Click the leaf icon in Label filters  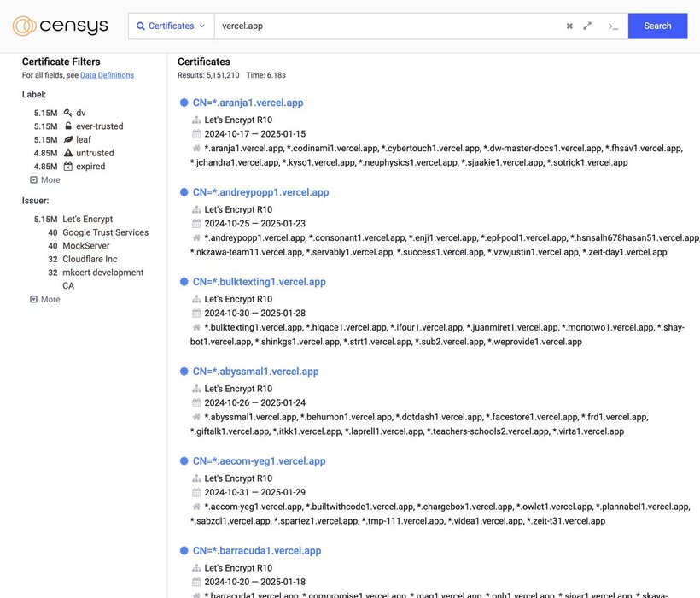click(67, 139)
